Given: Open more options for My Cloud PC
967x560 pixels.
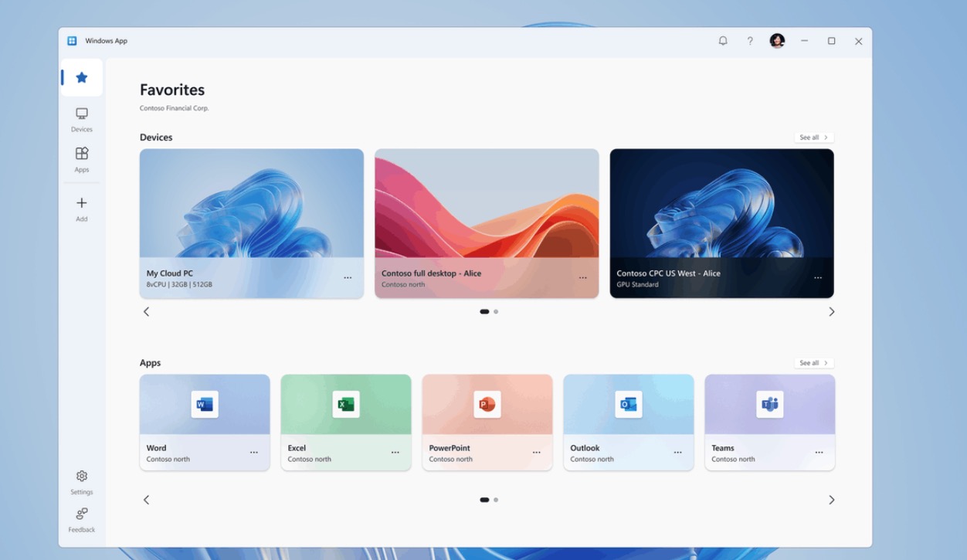Looking at the screenshot, I should tap(348, 277).
